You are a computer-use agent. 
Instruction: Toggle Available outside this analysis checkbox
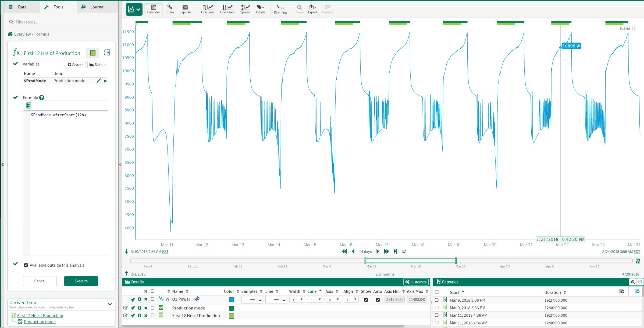pos(26,265)
